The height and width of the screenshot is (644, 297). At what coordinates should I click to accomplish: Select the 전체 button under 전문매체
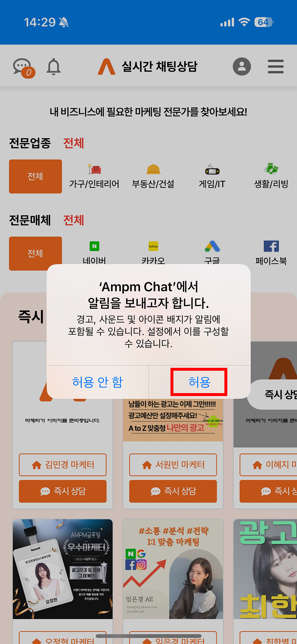point(35,253)
